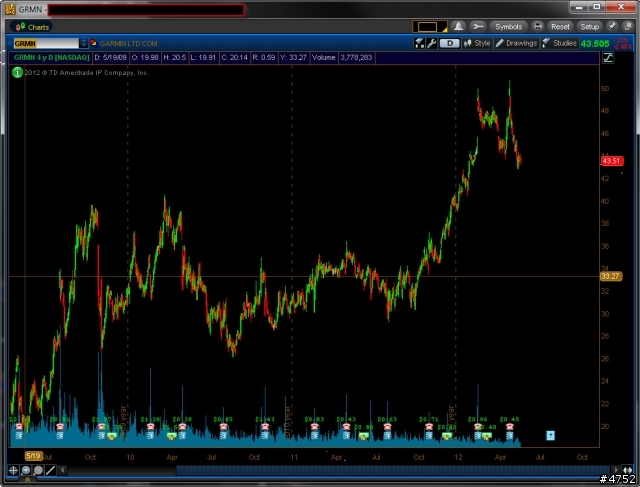Open the color link selector box
Viewport: 640px width, 487px height.
(430, 27)
